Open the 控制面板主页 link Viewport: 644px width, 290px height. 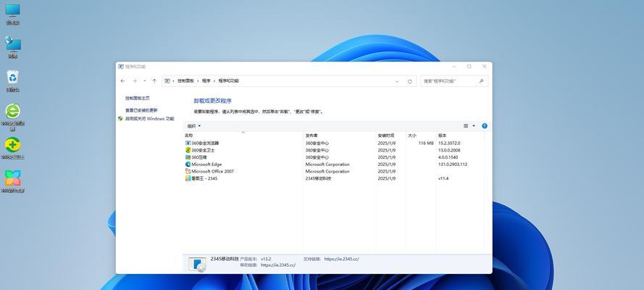click(138, 99)
